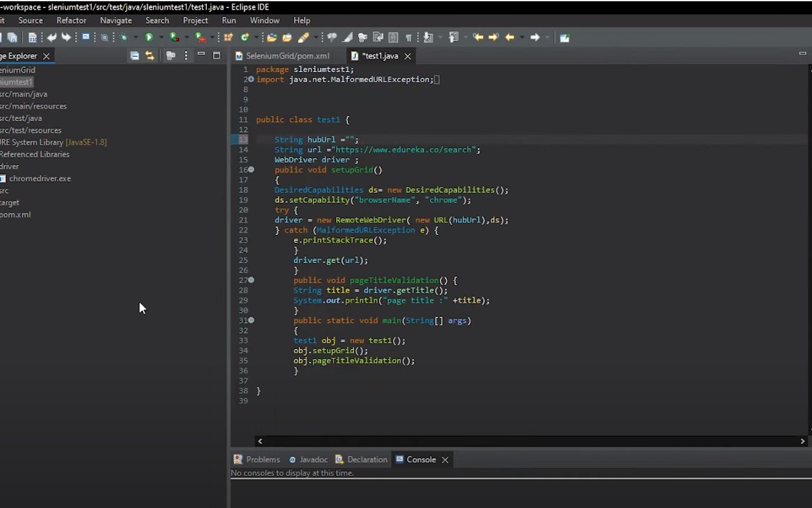The height and width of the screenshot is (508, 812).
Task: Close the test1.java editor tab
Action: (x=408, y=56)
